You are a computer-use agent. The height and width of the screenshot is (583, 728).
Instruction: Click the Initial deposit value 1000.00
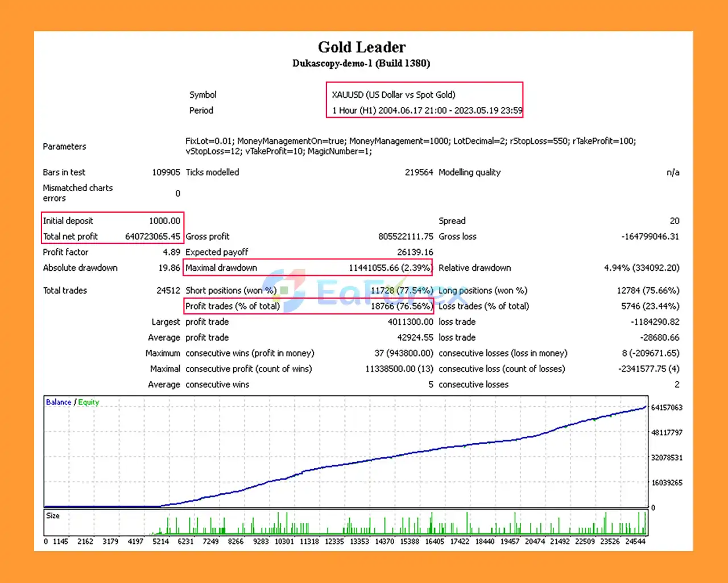coord(164,221)
